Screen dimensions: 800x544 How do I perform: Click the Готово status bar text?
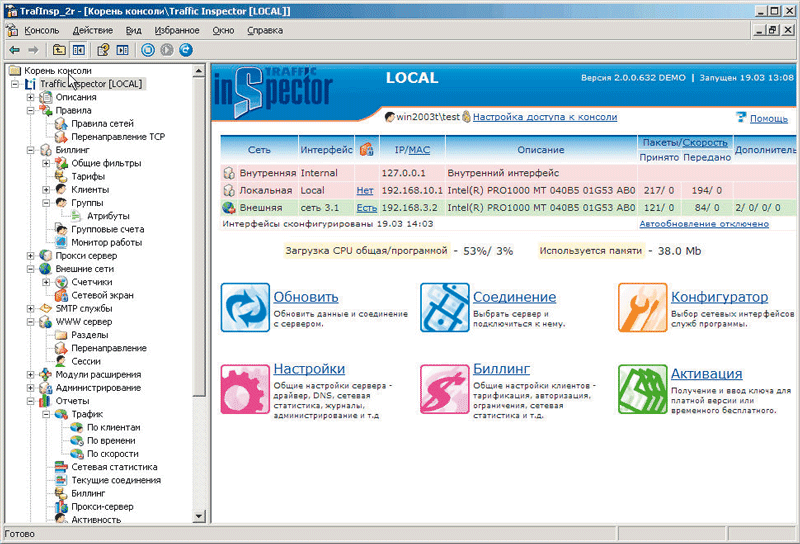(20, 534)
